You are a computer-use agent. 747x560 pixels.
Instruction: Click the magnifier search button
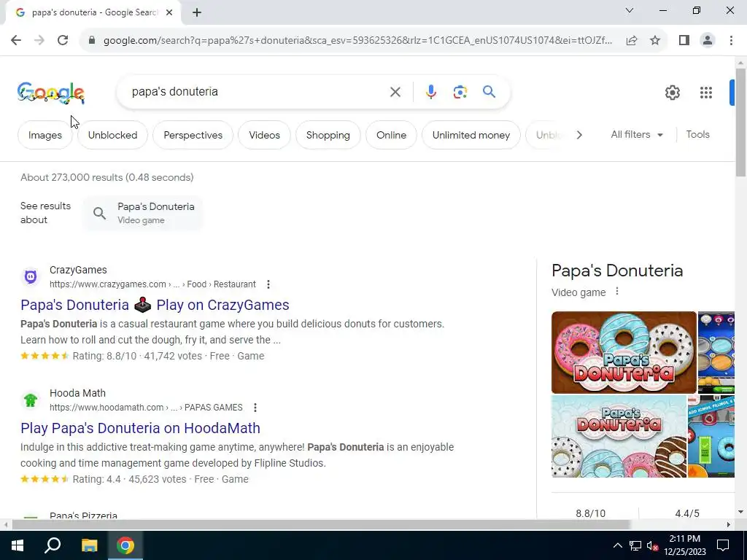click(x=489, y=92)
